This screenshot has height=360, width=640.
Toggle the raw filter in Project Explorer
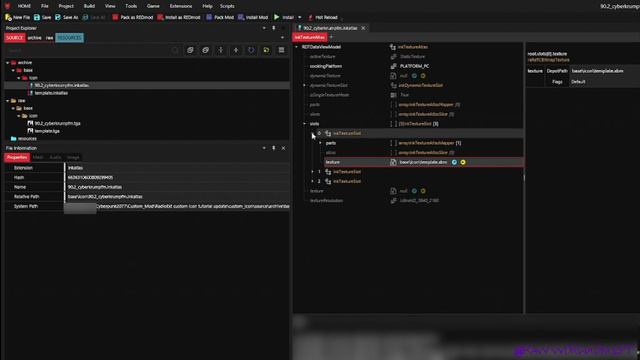click(49, 38)
